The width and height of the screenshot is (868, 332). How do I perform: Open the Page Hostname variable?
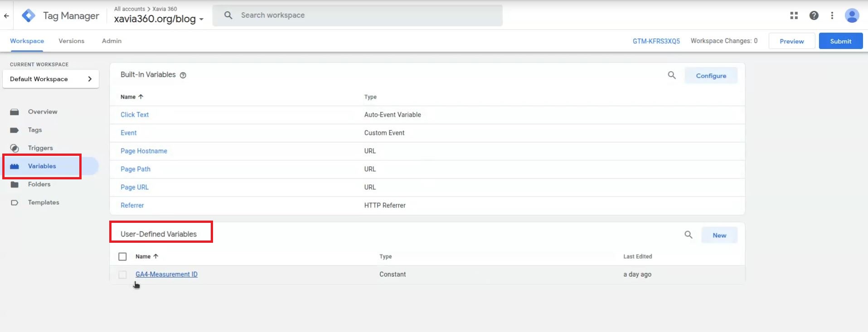(144, 151)
